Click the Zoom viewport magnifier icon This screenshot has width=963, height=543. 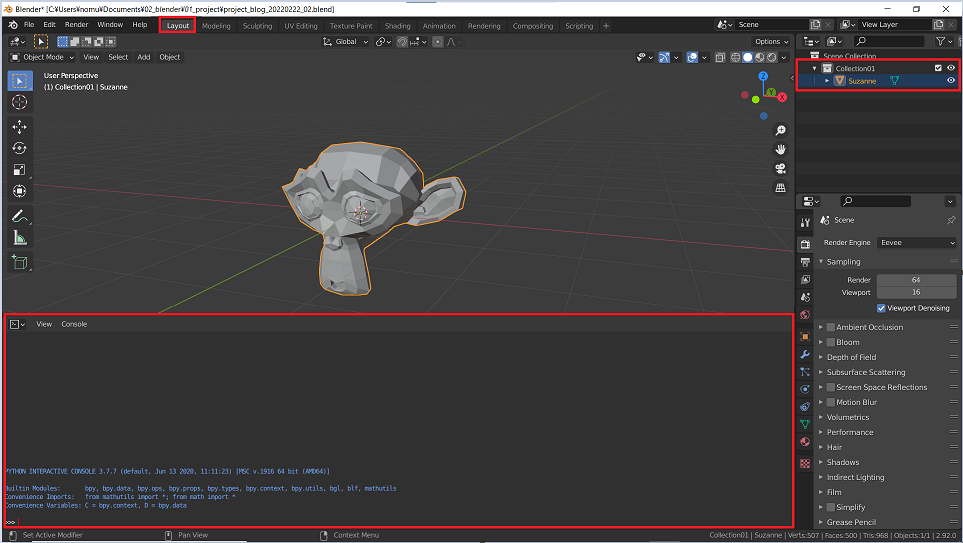pos(780,130)
